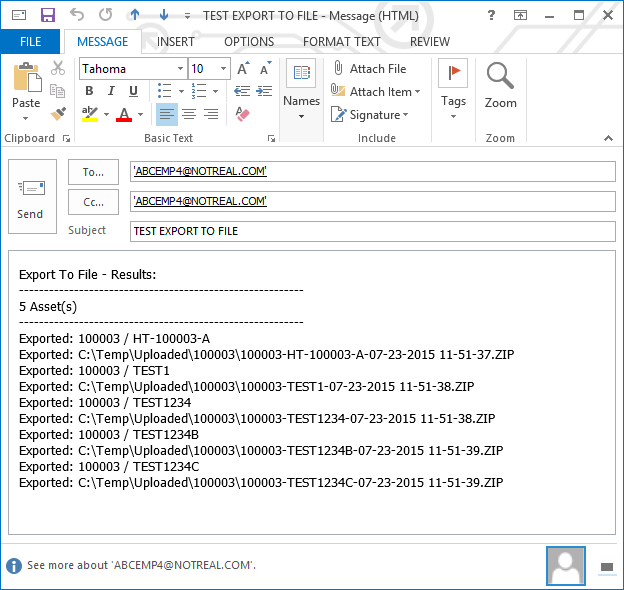This screenshot has width=624, height=590.
Task: Open the FORMAT TEXT tab
Action: click(x=341, y=42)
